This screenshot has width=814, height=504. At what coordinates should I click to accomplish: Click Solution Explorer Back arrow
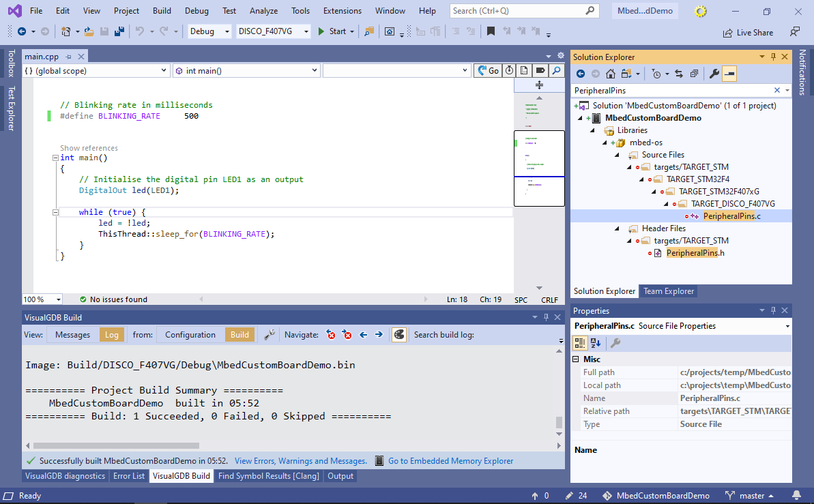tap(581, 74)
